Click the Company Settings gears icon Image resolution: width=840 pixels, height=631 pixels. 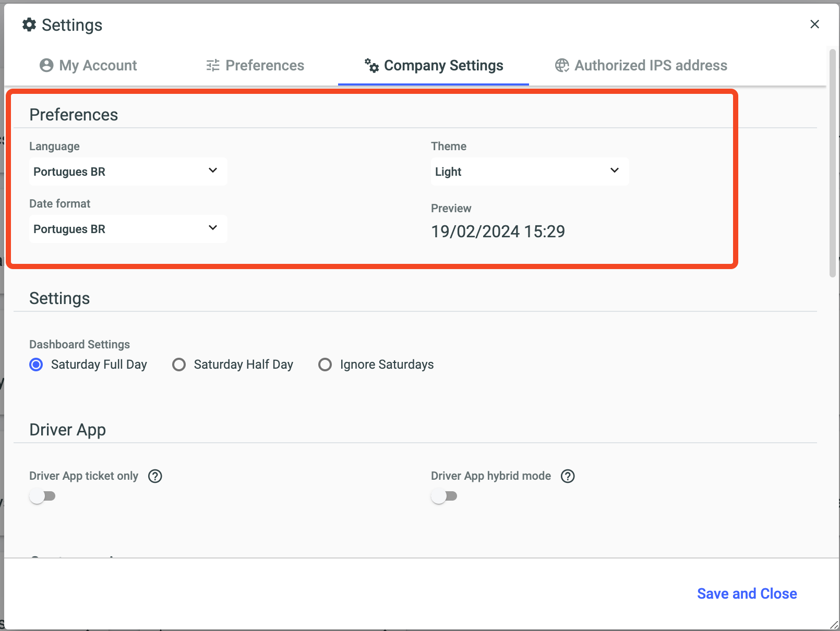click(371, 65)
